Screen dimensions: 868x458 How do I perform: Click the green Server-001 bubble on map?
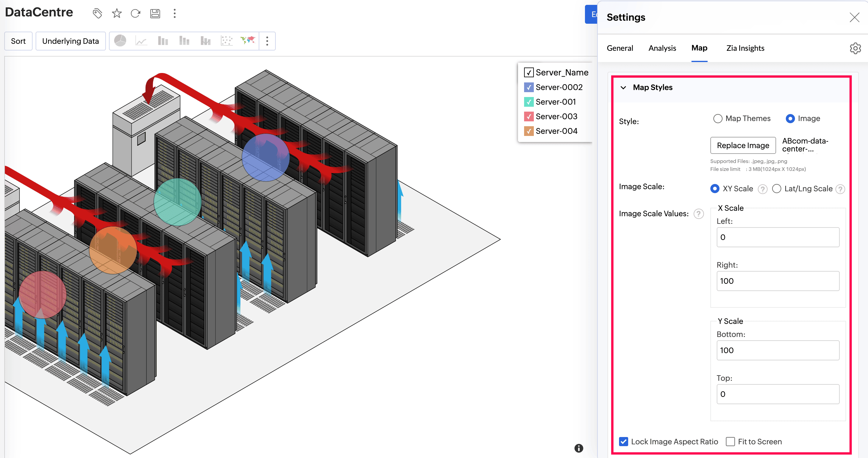click(x=177, y=202)
